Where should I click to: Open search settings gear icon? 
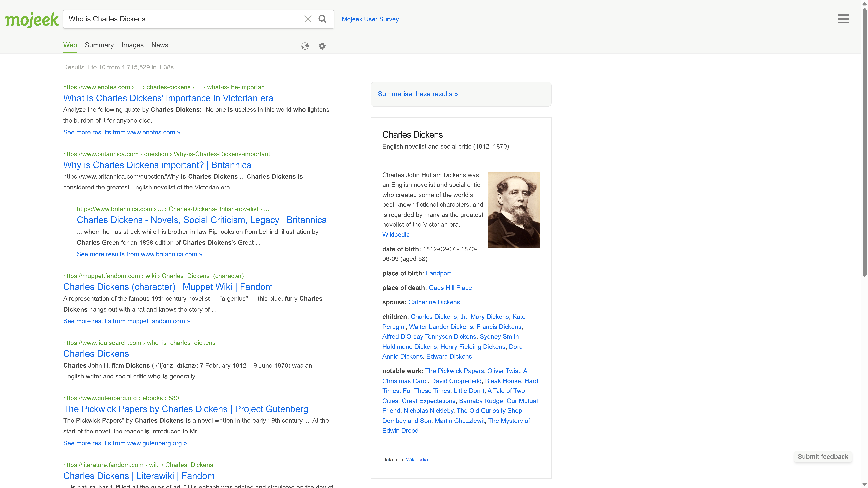click(322, 46)
